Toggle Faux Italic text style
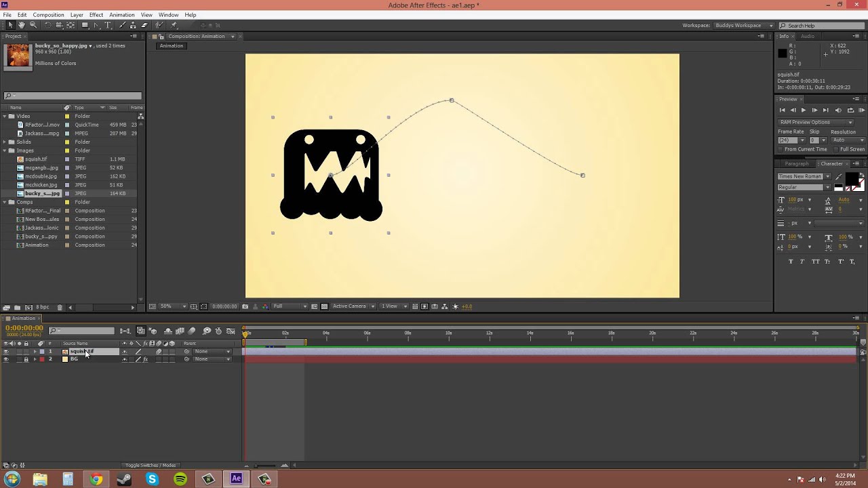 [803, 262]
